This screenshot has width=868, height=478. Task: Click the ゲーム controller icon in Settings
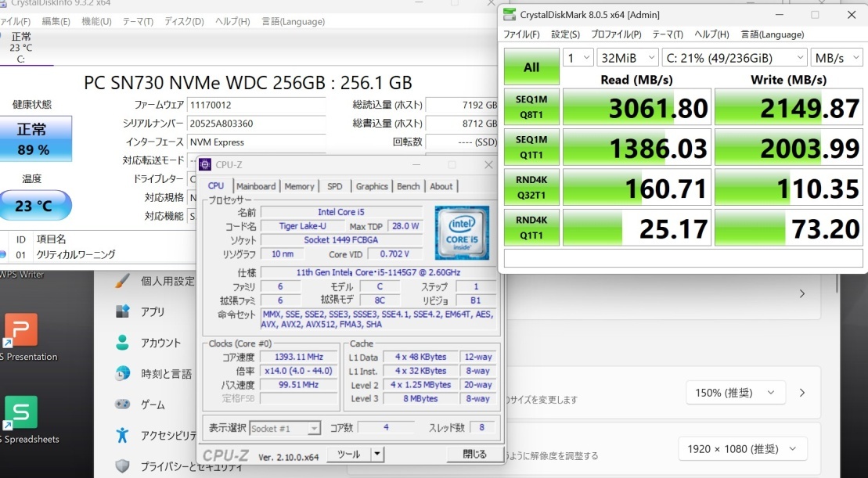click(122, 404)
